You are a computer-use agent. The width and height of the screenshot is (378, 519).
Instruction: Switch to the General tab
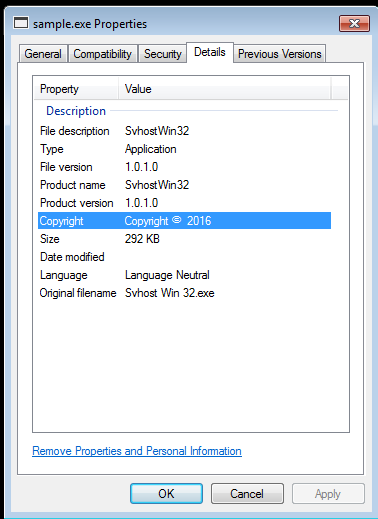(43, 54)
